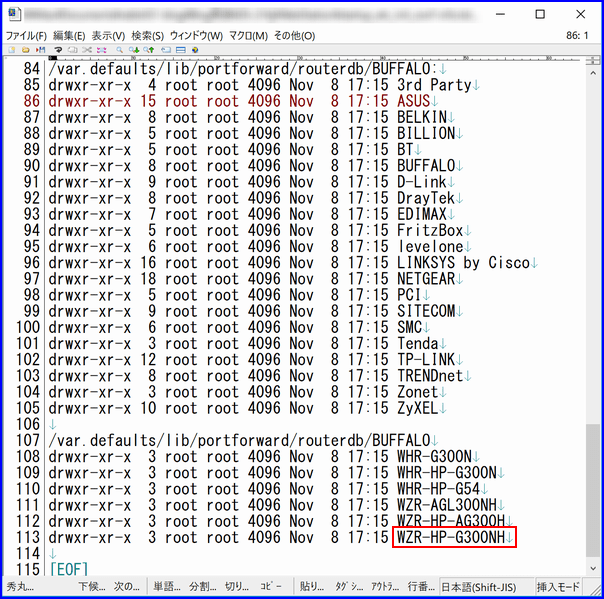
Task: Click the application icon in title bar
Action: [14, 14]
